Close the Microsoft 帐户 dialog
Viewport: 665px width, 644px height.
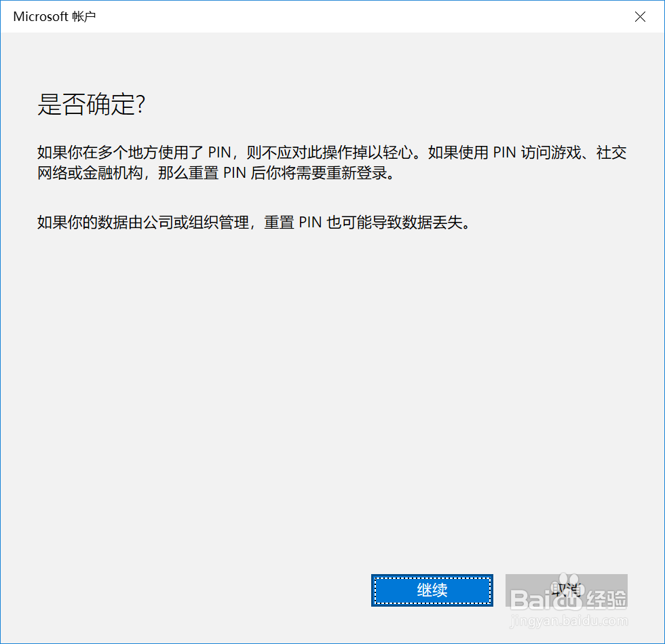click(x=640, y=16)
